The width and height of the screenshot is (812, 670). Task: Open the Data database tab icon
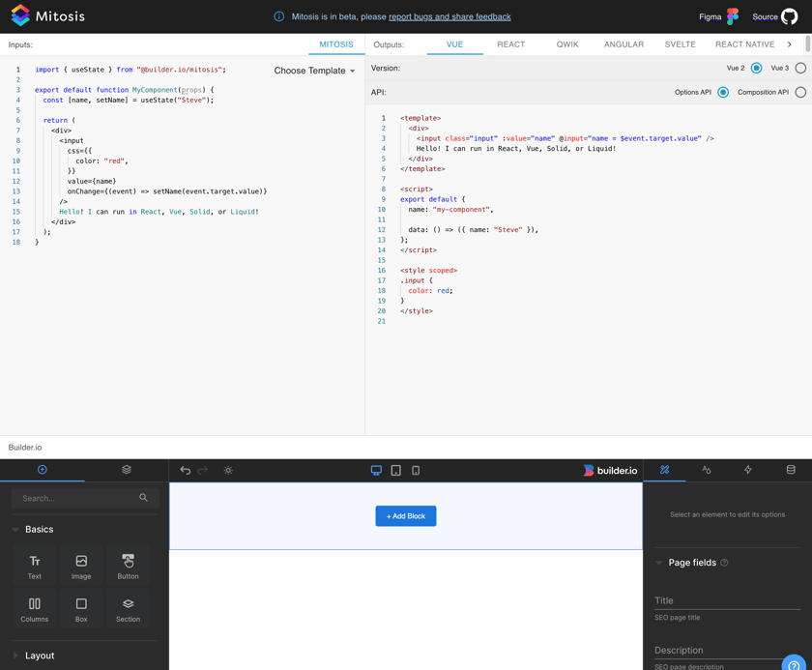[791, 470]
